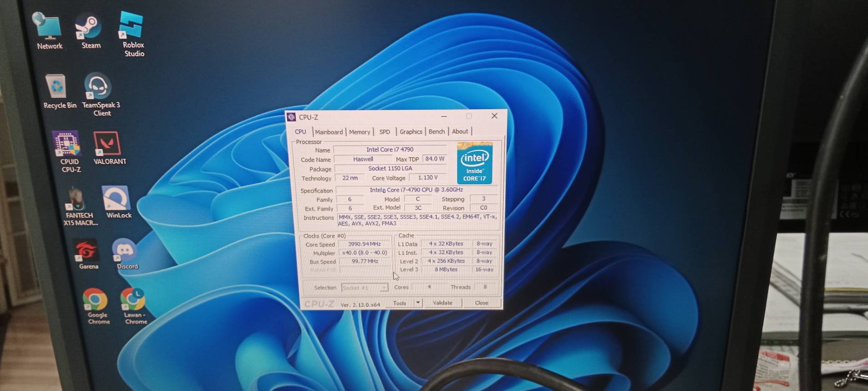The image size is (868, 391).
Task: Launch Steam from the desktop
Action: [x=89, y=31]
